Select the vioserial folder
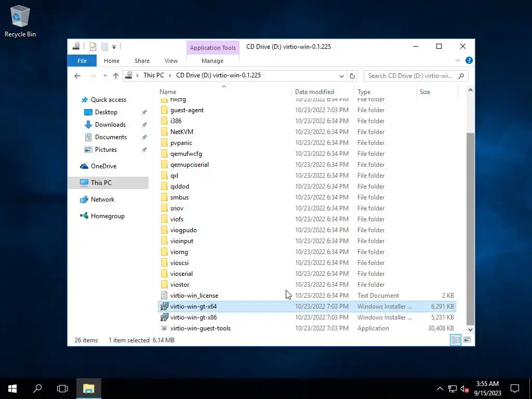 pos(181,273)
